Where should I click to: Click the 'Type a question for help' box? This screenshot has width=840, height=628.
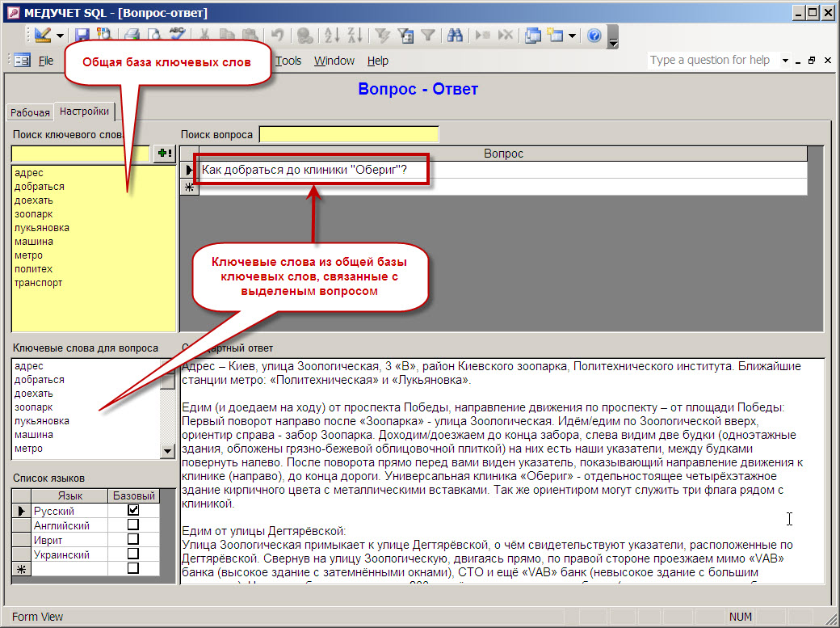[x=712, y=60]
